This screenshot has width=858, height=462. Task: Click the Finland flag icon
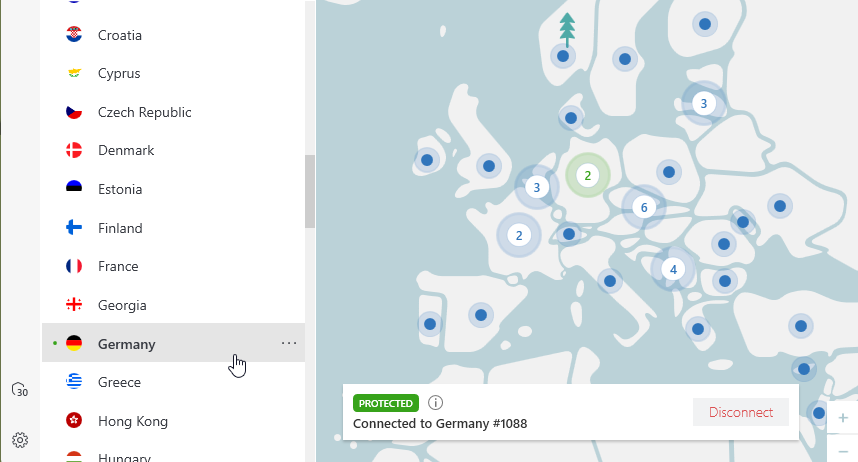click(x=74, y=228)
